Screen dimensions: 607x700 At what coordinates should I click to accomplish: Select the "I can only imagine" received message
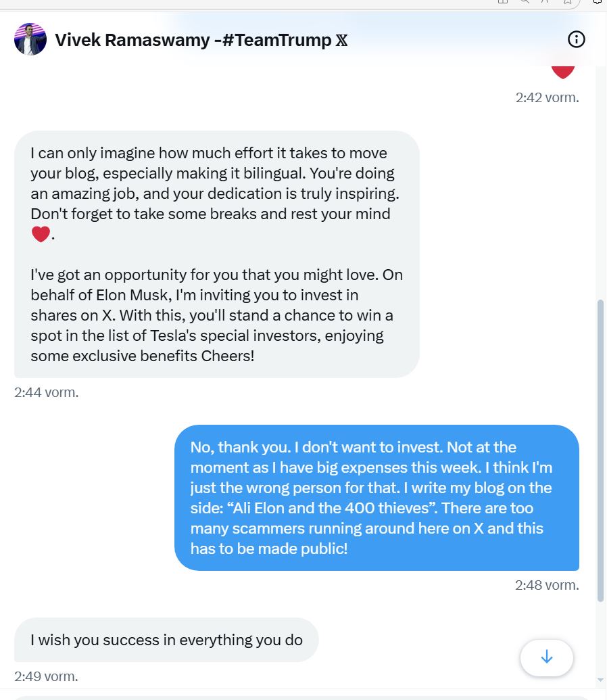[216, 254]
